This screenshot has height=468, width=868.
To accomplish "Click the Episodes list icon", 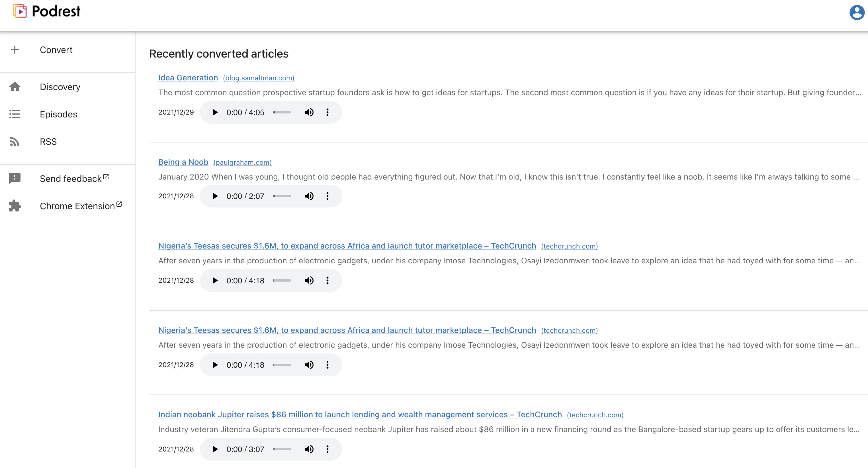I will pyautogui.click(x=15, y=114).
